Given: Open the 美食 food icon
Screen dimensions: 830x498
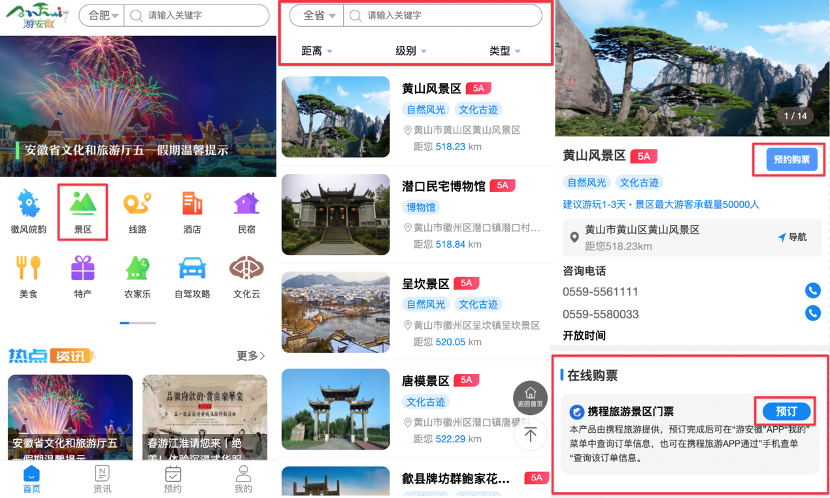Looking at the screenshot, I should 28,268.
